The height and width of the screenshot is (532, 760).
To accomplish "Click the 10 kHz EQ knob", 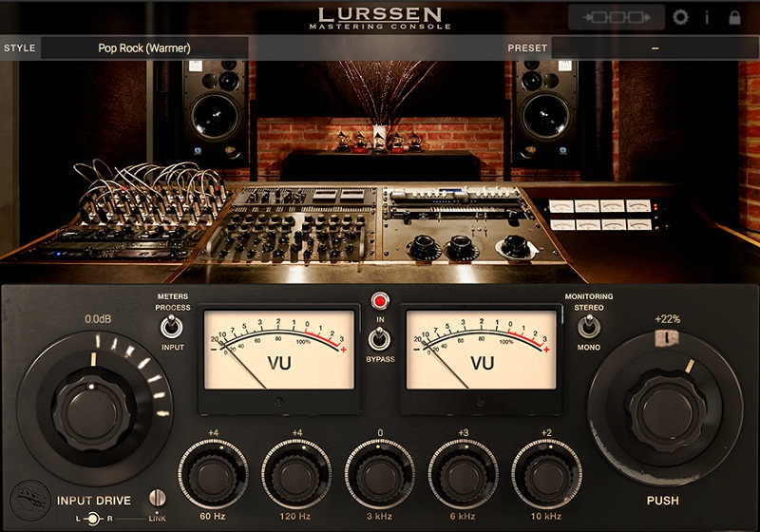I will tap(546, 475).
